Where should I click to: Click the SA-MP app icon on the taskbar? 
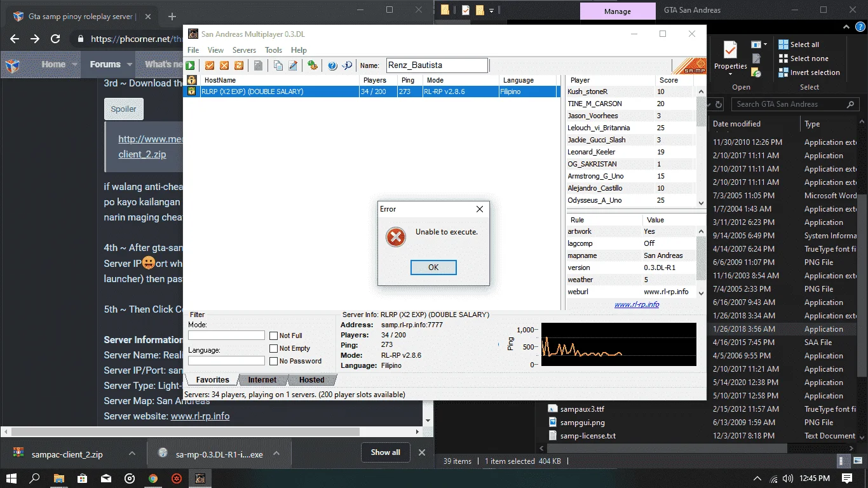point(200,478)
